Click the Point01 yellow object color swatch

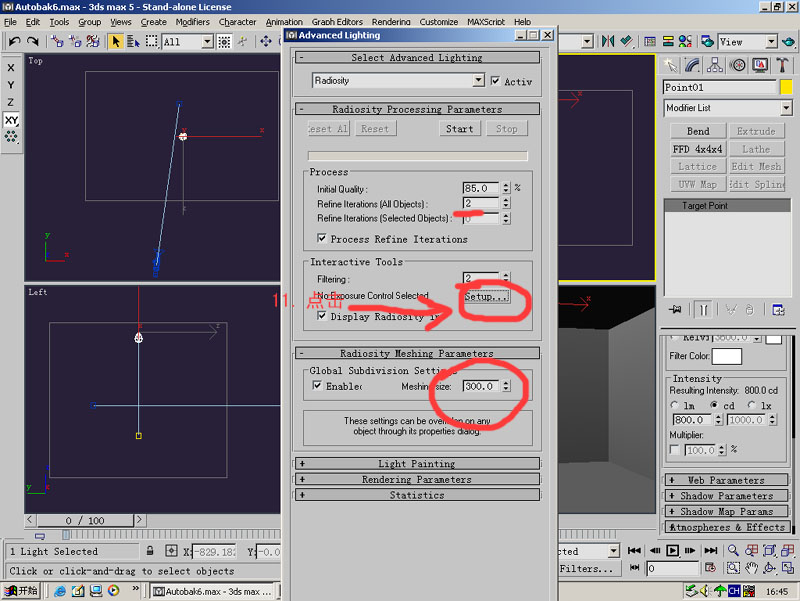[786, 87]
